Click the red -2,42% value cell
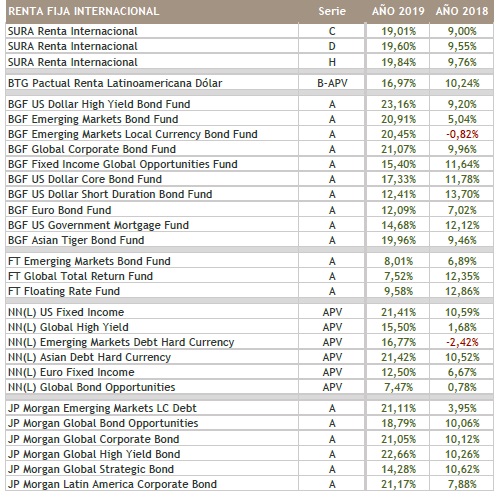Screen dimensions: 498x498 pos(462,342)
